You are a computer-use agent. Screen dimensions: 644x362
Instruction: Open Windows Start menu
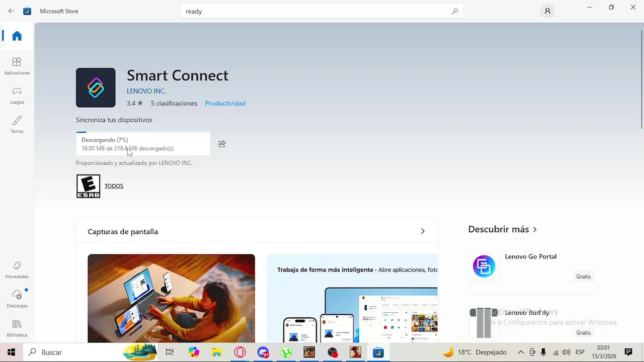coord(11,352)
